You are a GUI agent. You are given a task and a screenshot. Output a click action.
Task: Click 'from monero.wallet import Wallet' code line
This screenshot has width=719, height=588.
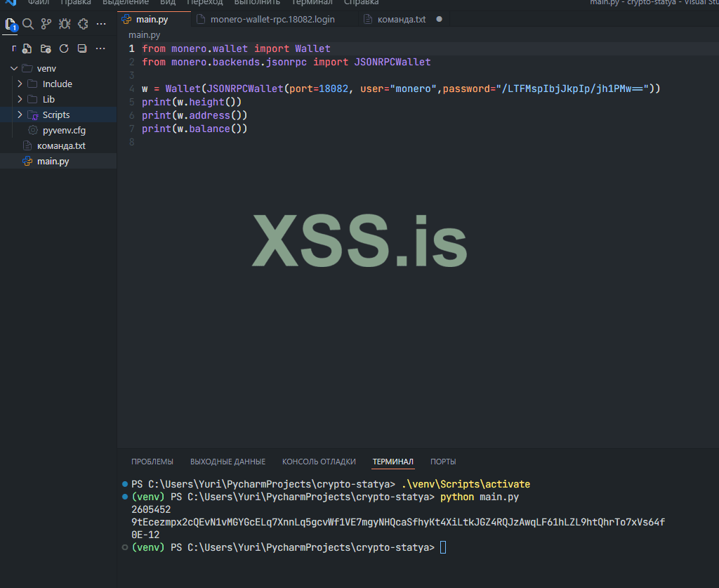[236, 48]
